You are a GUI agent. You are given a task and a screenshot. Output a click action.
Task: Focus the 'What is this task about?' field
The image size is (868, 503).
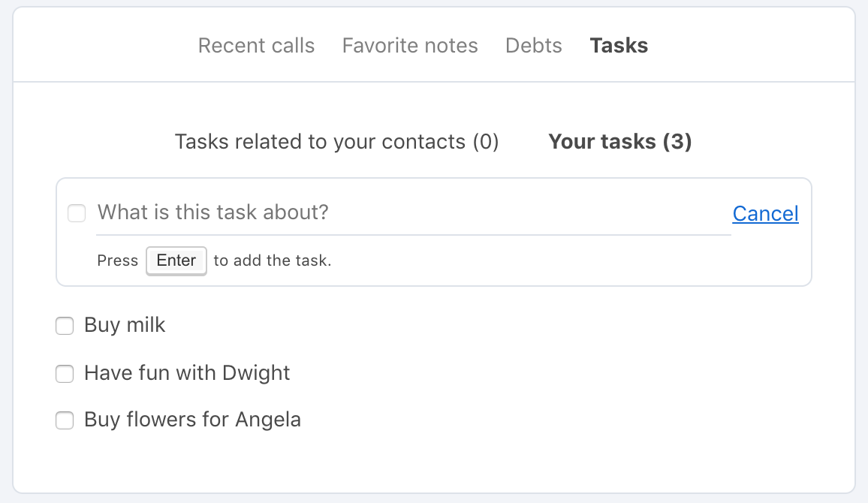click(x=414, y=212)
